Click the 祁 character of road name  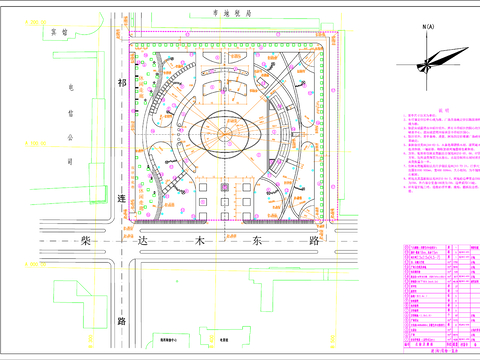pyautogui.click(x=122, y=83)
